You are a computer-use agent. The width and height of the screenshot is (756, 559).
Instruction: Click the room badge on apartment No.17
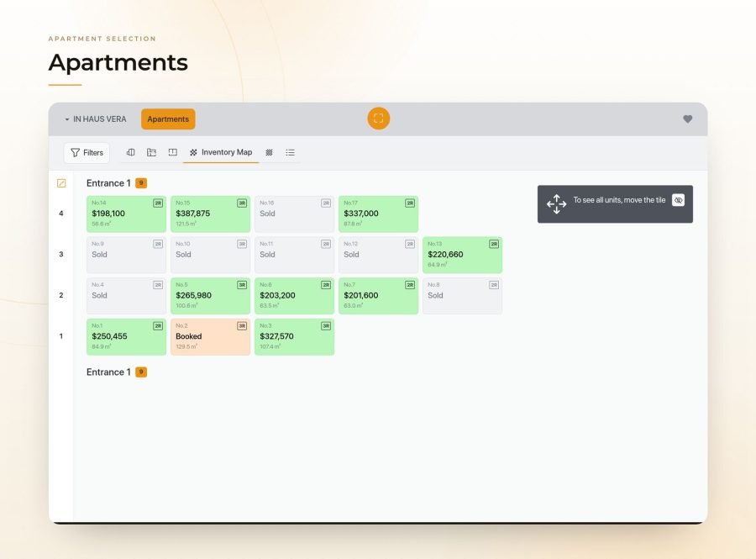point(410,203)
